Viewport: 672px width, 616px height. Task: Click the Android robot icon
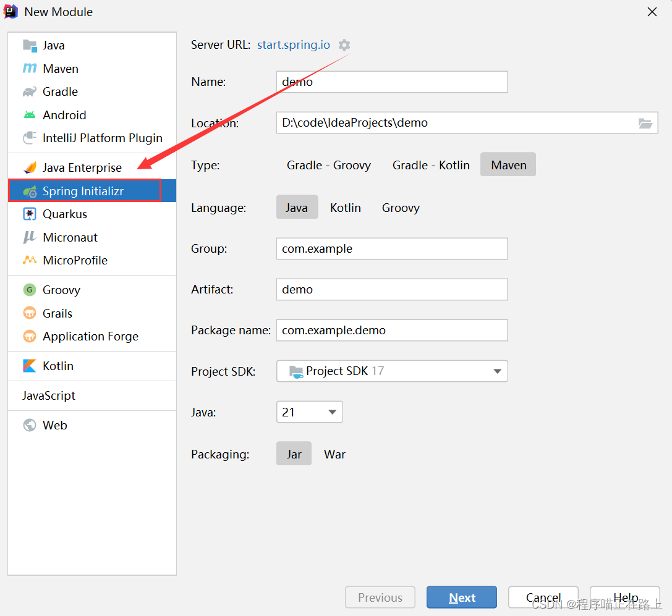click(x=30, y=115)
